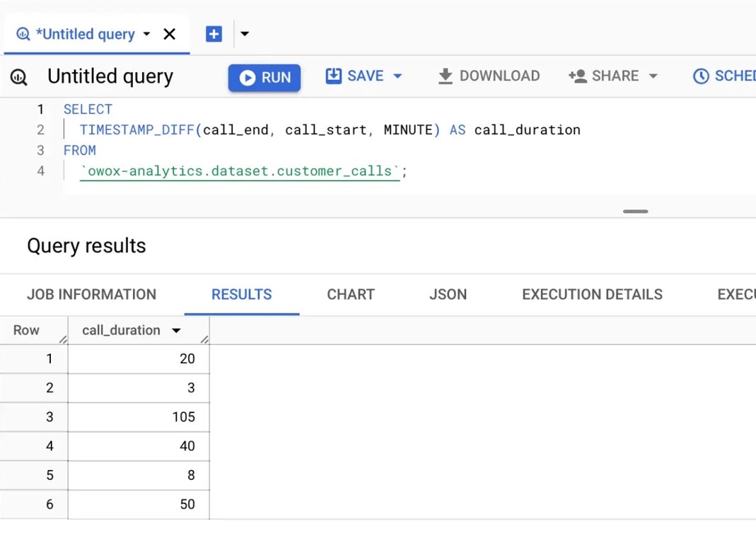Click the call_duration alias in line 2

pos(527,130)
